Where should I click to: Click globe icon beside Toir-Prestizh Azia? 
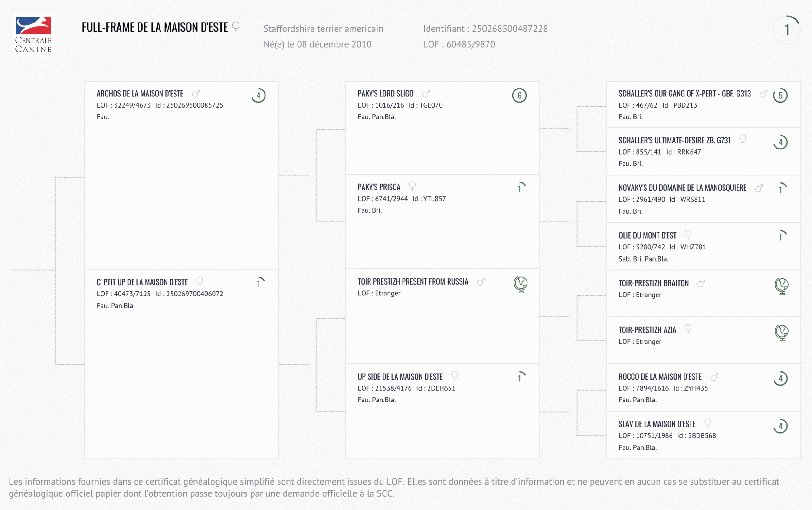[x=781, y=333]
